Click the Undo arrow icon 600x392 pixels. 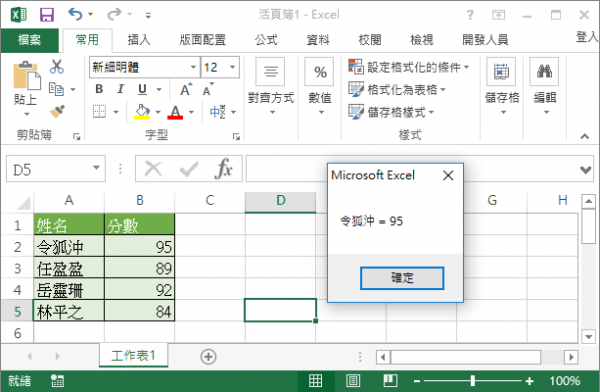click(75, 15)
